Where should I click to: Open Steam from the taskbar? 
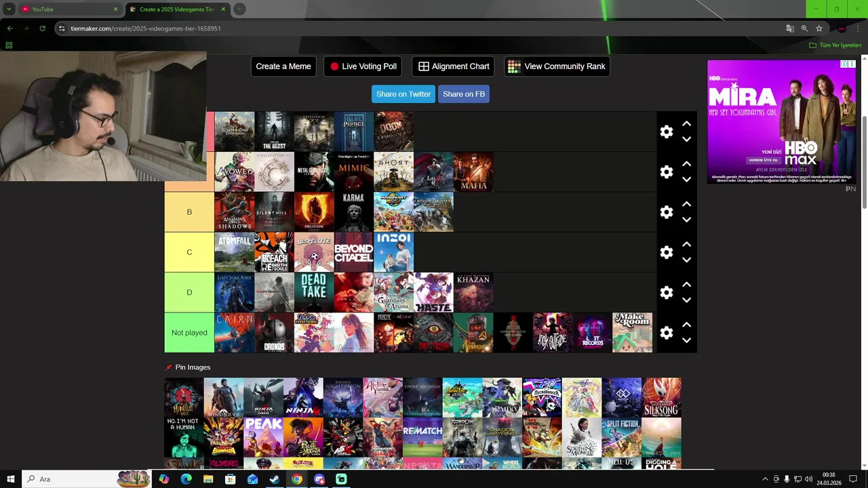[275, 479]
